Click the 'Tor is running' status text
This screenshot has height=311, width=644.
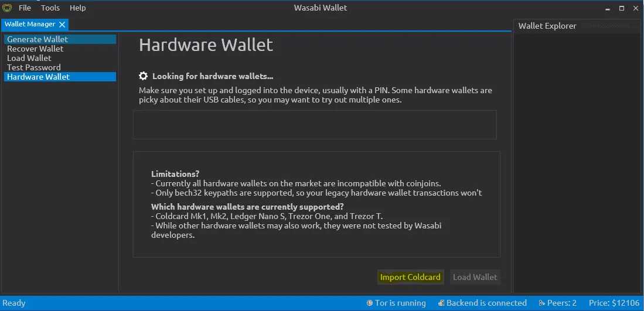[400, 303]
